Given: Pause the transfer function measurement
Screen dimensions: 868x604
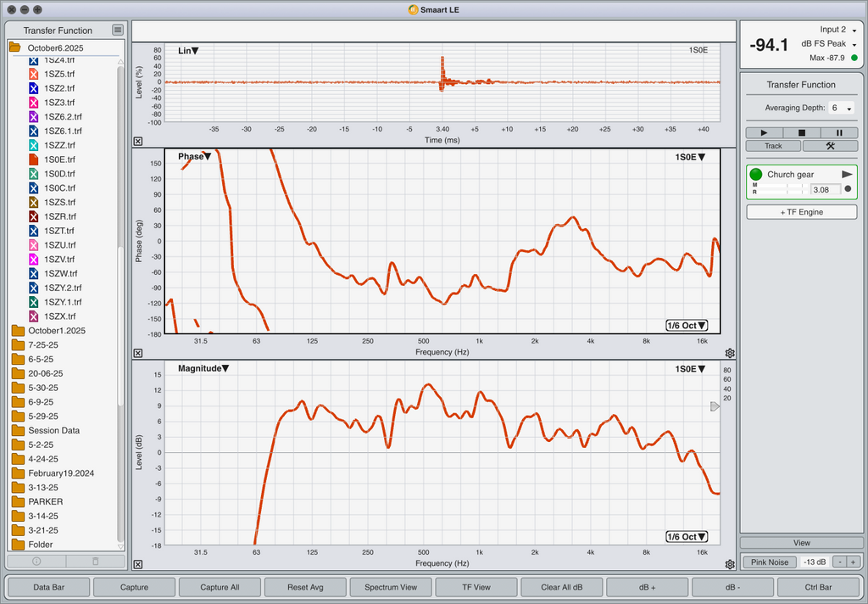Looking at the screenshot, I should point(839,132).
